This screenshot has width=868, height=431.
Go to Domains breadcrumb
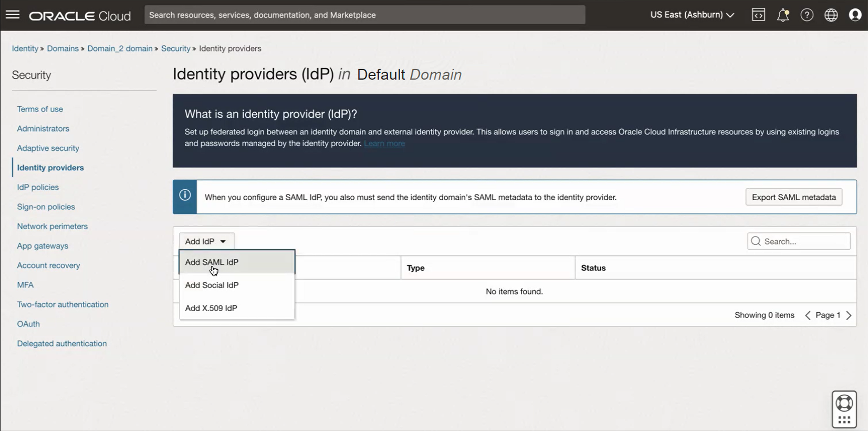click(x=62, y=48)
